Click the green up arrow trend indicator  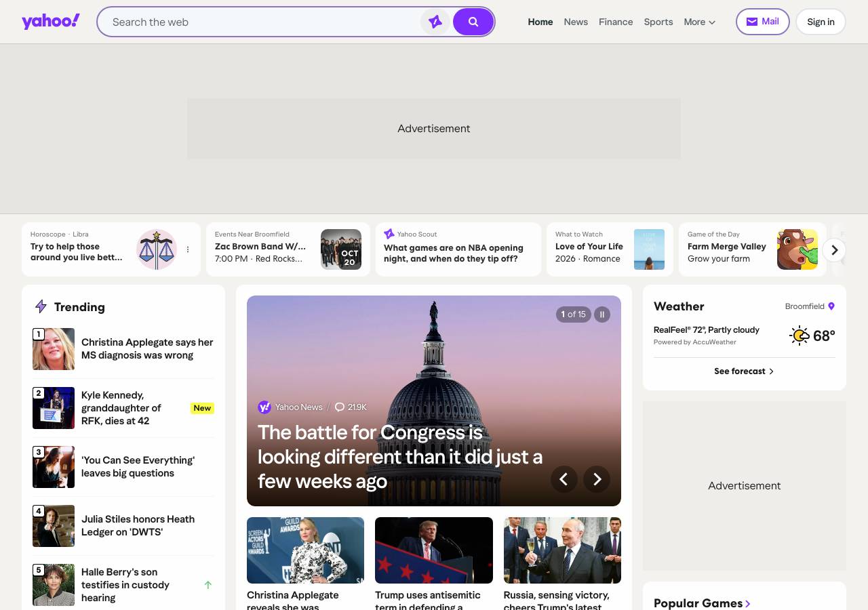(x=208, y=585)
